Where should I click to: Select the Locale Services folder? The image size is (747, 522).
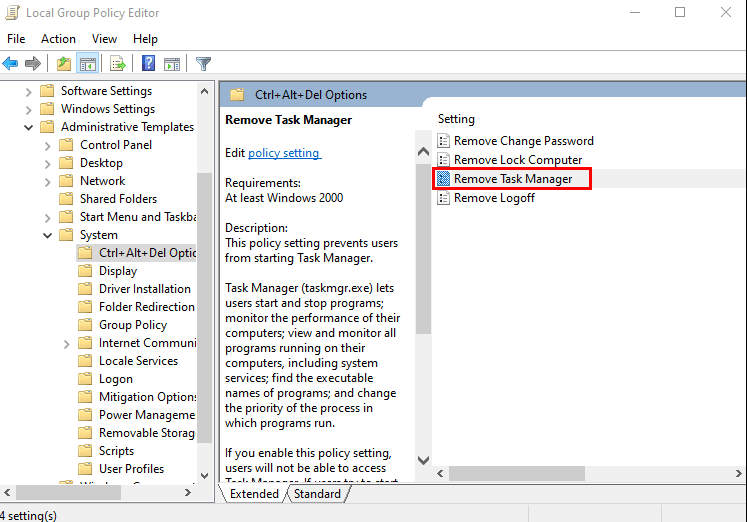138,361
